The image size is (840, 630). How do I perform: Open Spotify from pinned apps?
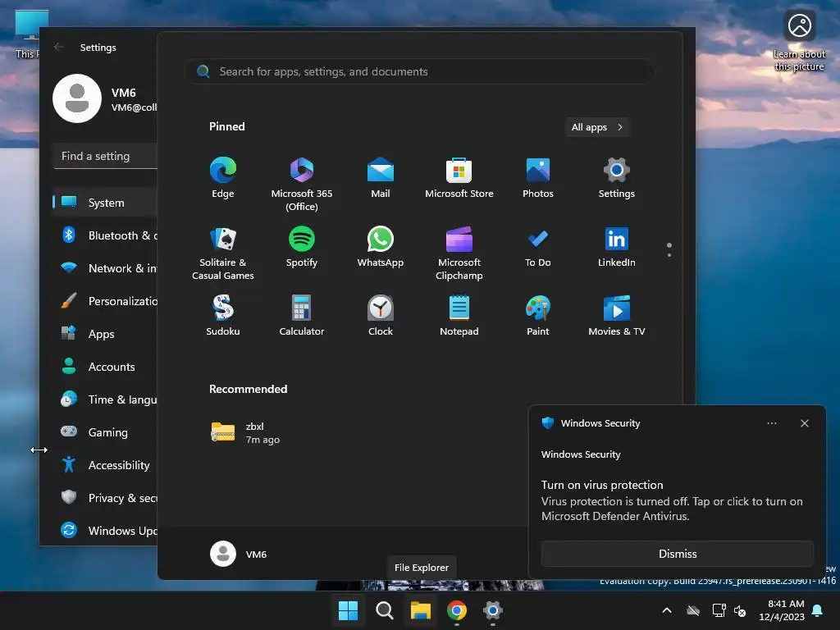pos(302,248)
